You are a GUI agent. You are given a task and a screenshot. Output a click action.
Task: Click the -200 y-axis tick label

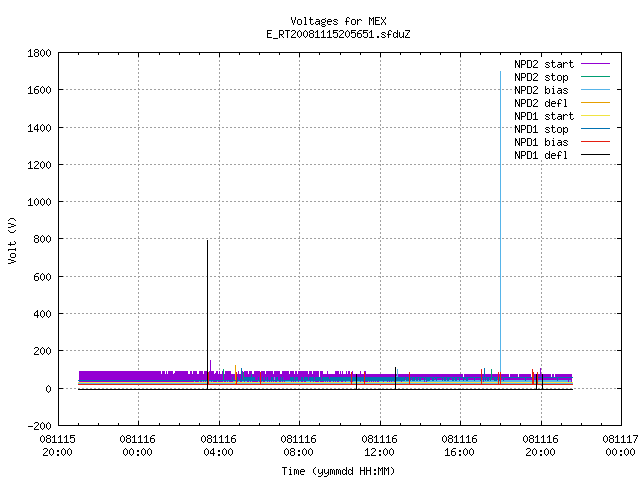click(x=39, y=426)
